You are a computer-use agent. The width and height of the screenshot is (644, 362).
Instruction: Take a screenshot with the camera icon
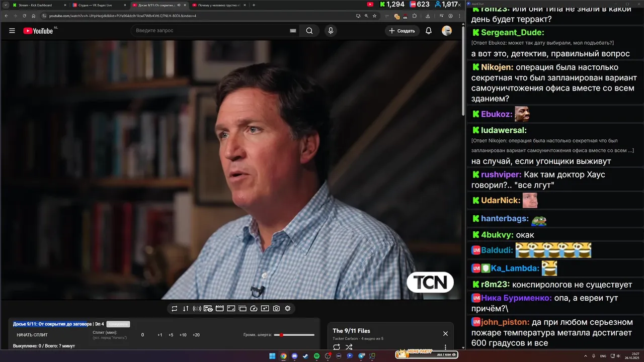click(x=276, y=309)
